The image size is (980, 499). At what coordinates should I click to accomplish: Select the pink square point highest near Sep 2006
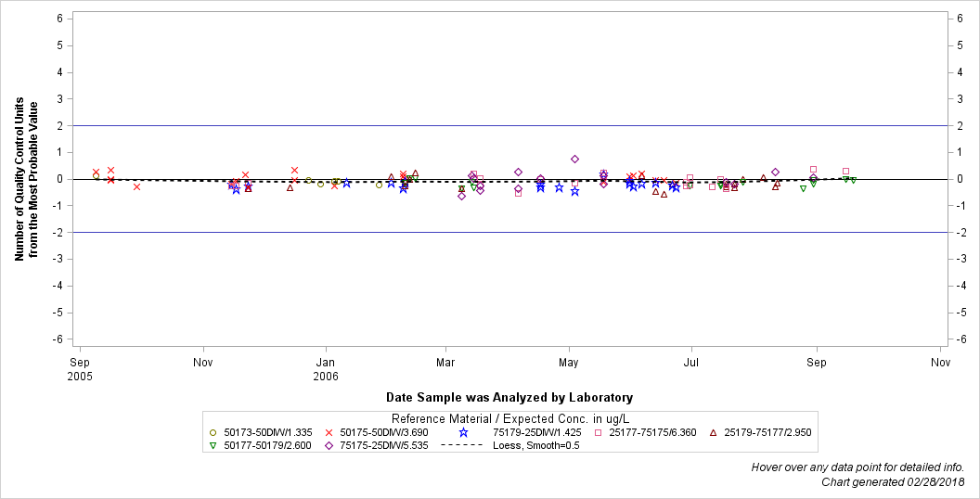coord(813,169)
